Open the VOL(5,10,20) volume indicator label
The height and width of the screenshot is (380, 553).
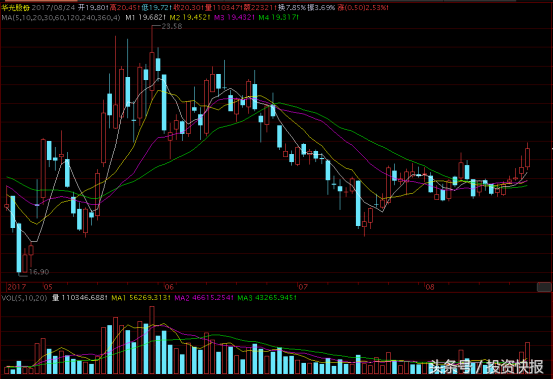tap(24, 298)
